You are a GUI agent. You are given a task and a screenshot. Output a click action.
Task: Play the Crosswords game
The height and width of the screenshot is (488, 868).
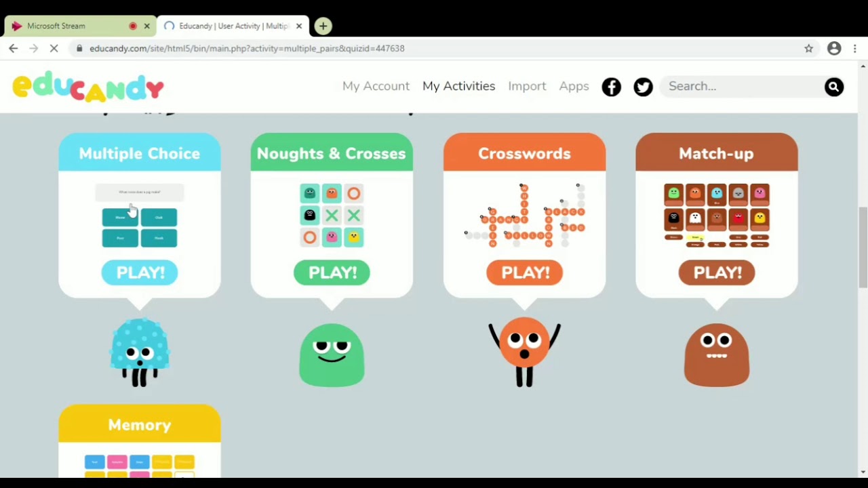pos(524,272)
